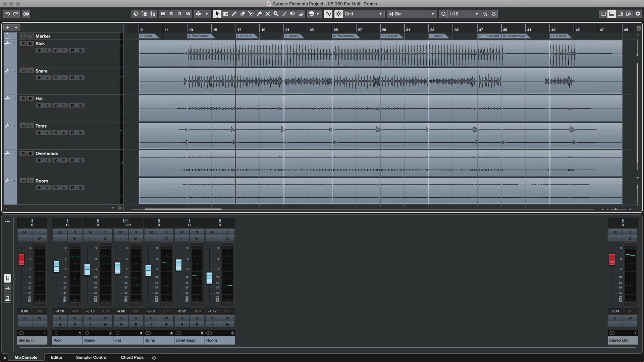The width and height of the screenshot is (644, 362).
Task: Click Edit Channel Settings on Stereo Out strip
Action: click(630, 238)
